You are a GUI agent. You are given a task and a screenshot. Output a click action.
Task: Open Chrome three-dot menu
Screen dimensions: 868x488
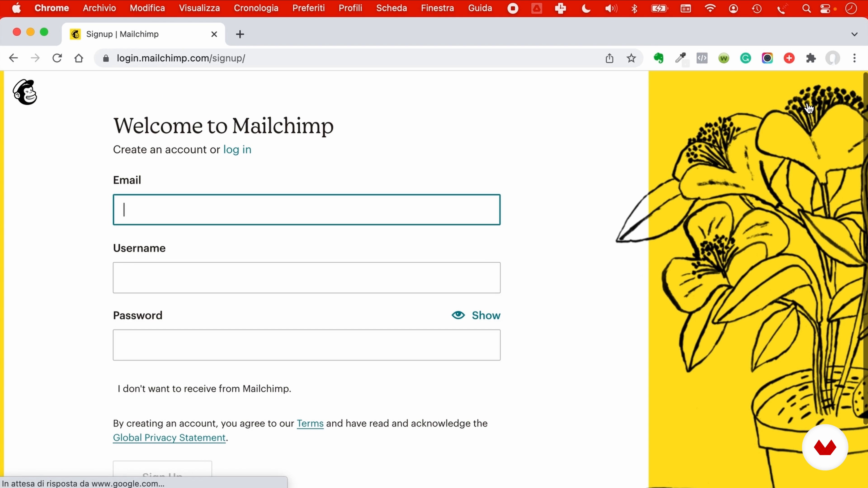[854, 58]
